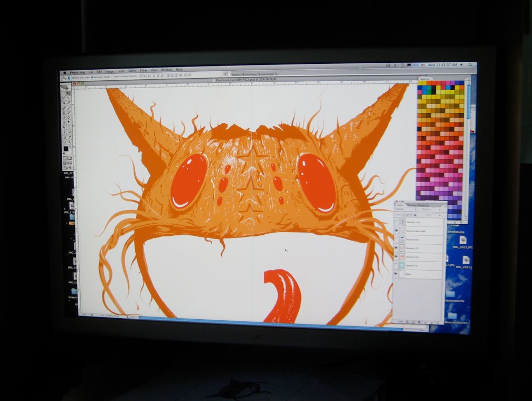
Task: Switch to Quick Mask mode in toolbox
Action: click(x=70, y=158)
